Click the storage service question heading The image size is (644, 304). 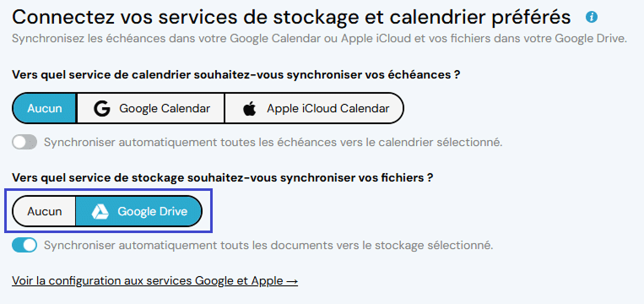(223, 178)
